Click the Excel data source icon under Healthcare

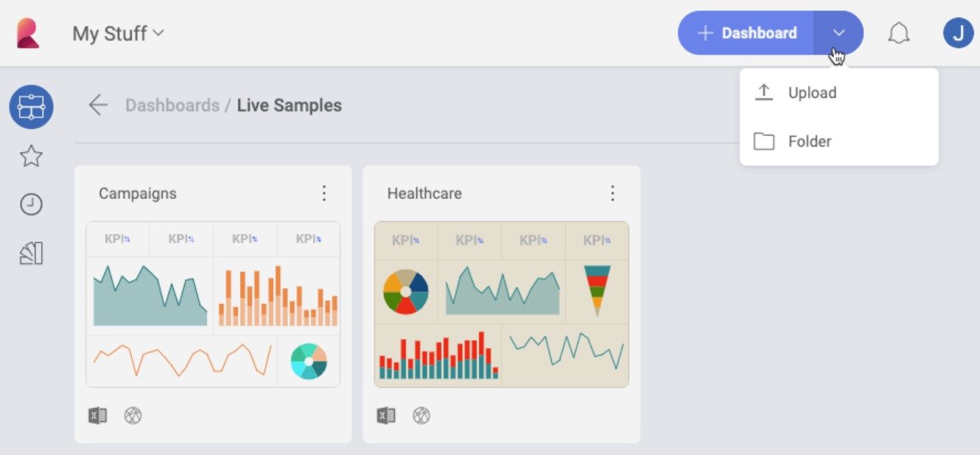click(x=386, y=415)
